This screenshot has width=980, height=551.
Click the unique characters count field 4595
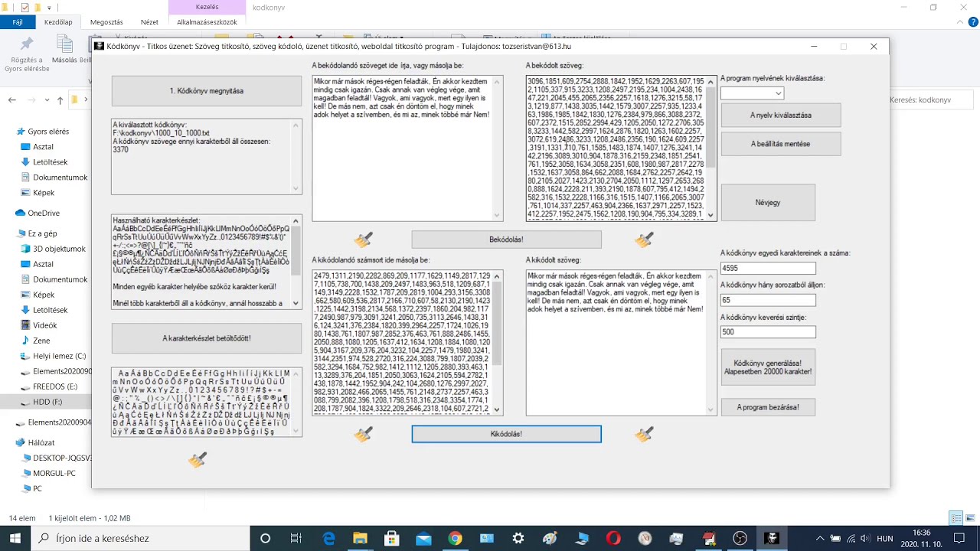point(768,269)
